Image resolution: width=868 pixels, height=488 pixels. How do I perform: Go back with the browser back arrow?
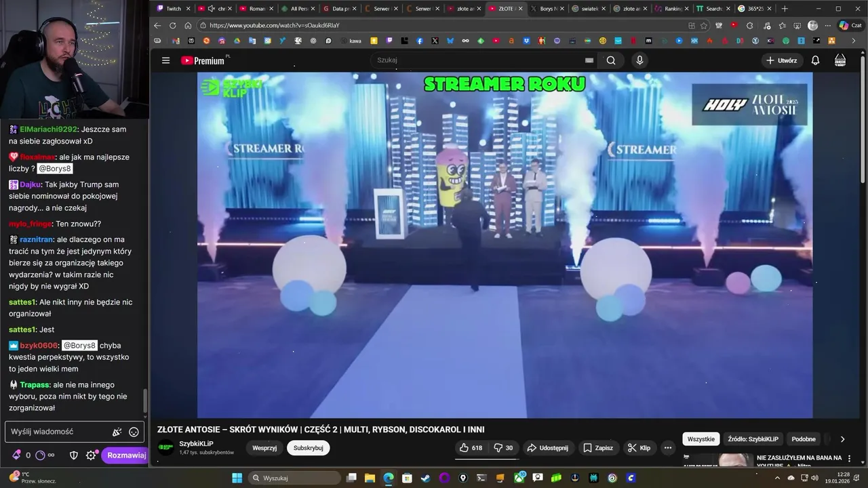point(157,25)
